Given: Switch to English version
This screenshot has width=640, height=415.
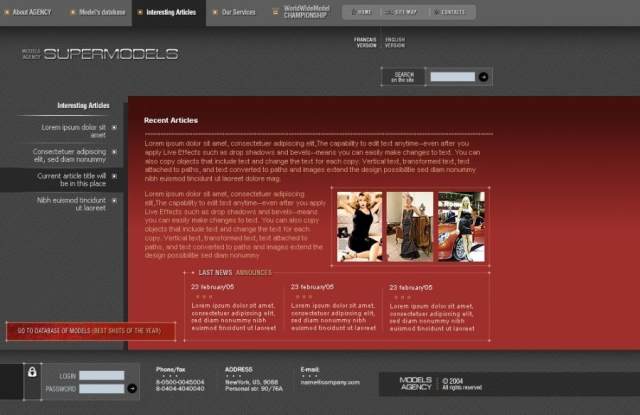Looking at the screenshot, I should click(x=395, y=42).
